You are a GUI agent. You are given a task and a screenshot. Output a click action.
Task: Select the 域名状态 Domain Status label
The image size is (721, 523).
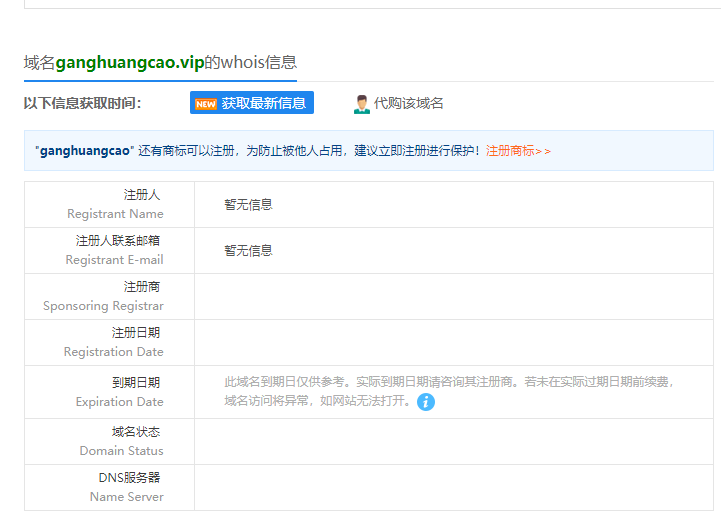click(x=122, y=441)
